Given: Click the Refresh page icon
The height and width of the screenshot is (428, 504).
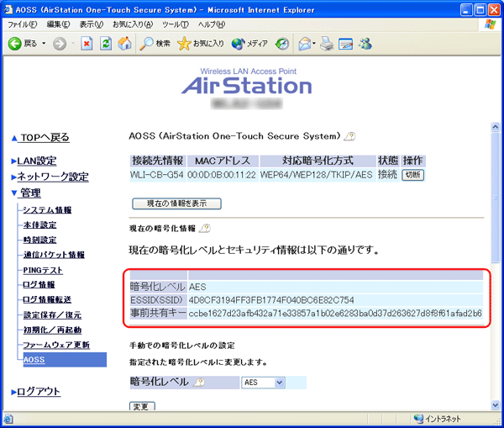Looking at the screenshot, I should (x=106, y=44).
